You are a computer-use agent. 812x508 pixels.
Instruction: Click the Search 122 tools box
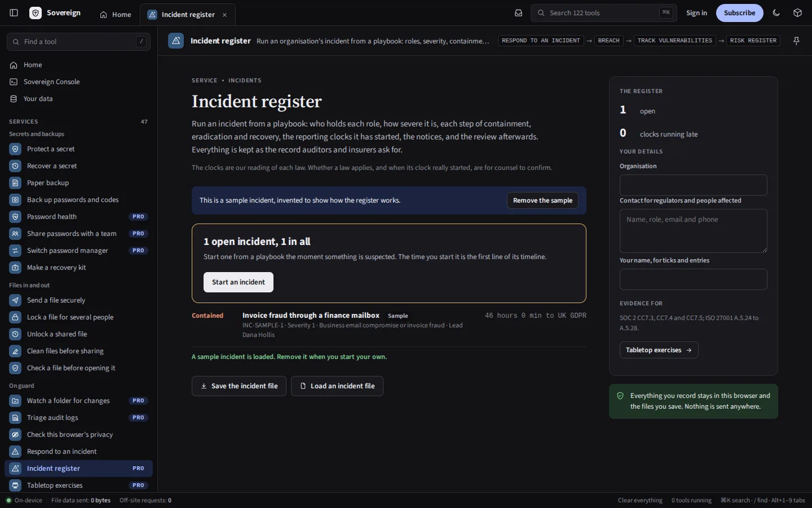pyautogui.click(x=603, y=13)
